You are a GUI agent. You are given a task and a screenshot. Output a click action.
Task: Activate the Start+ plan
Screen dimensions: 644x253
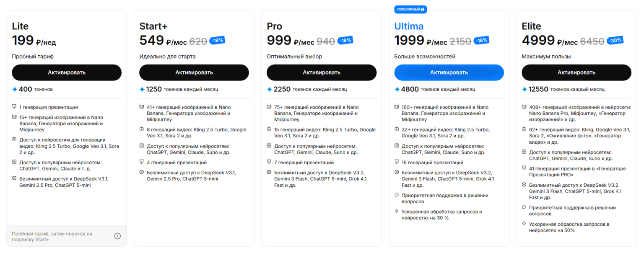click(194, 72)
